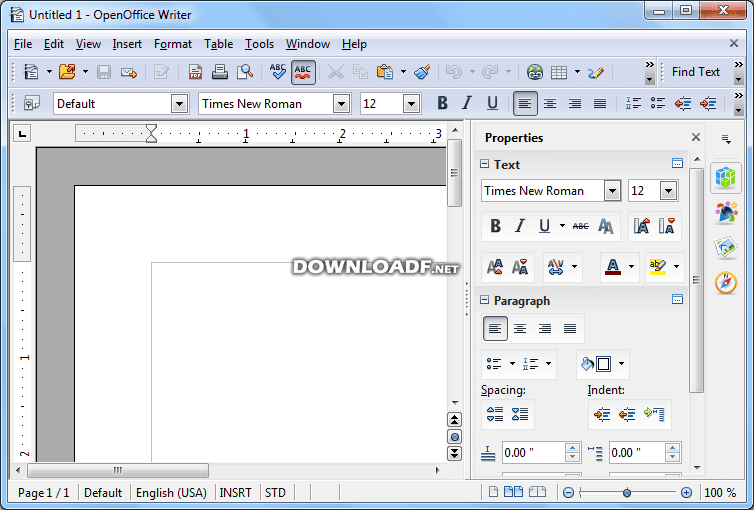Screen dimensions: 754x510
Task: Open sidebar Styles and Formatting icon
Action: (726, 212)
